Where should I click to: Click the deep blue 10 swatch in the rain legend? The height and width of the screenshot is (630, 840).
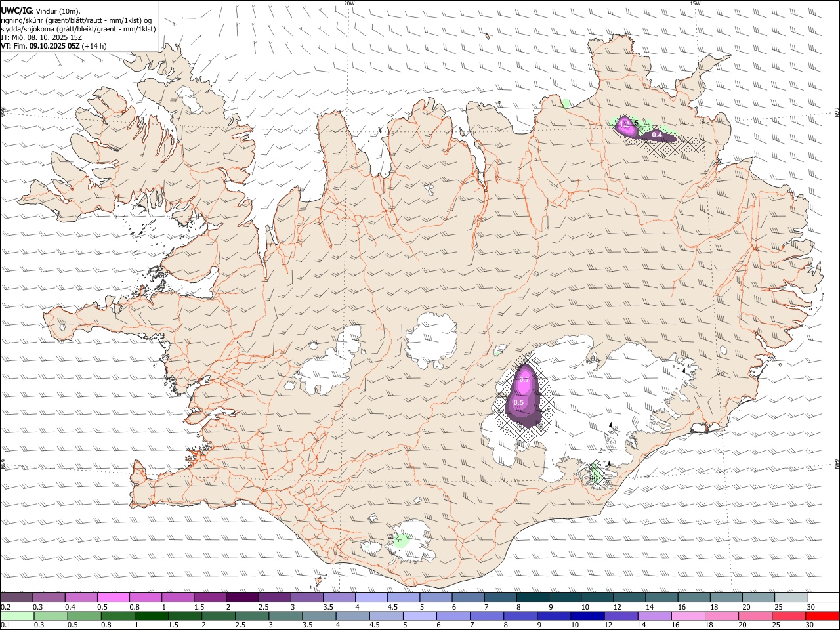(587, 616)
